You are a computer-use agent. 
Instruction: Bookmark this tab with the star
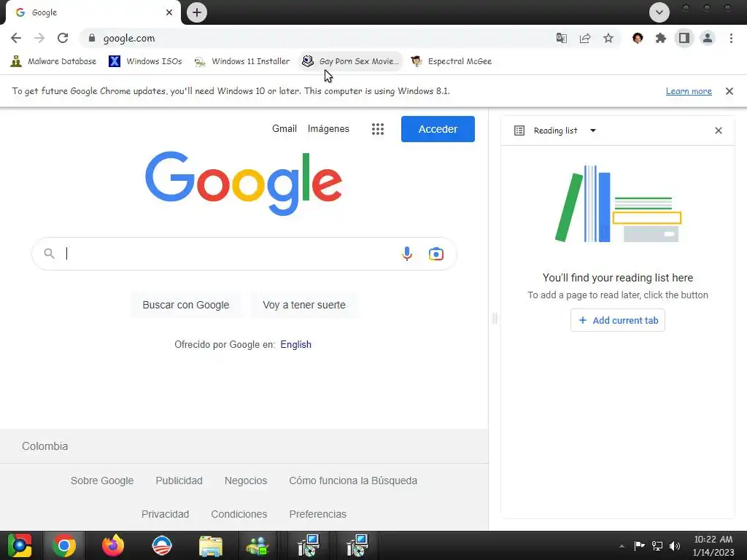pyautogui.click(x=608, y=38)
